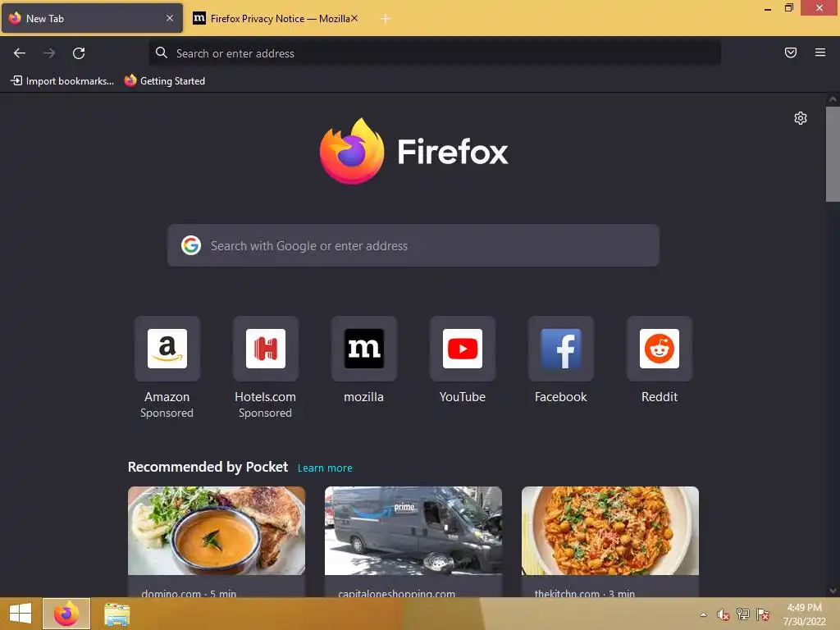Open the new tab personalize gear
The image size is (840, 630).
(x=801, y=118)
